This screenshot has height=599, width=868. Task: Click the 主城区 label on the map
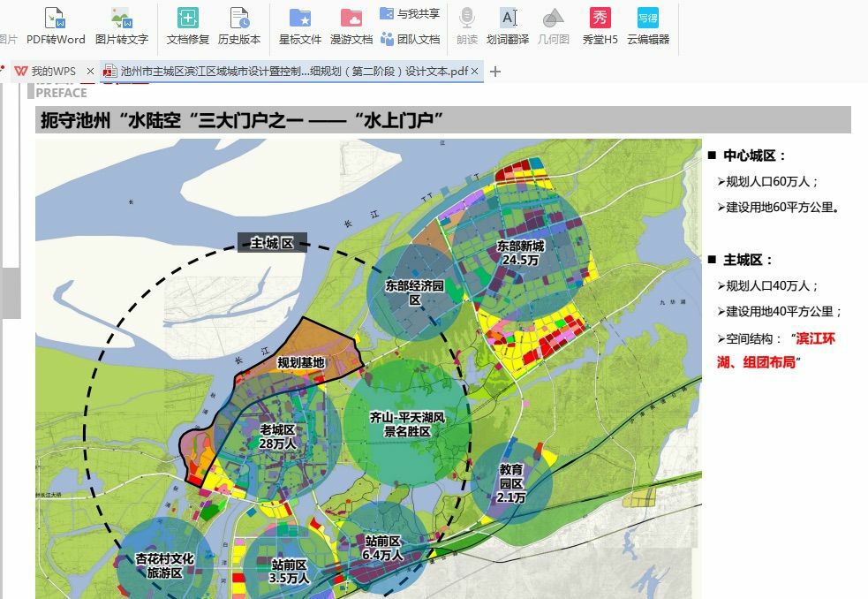click(272, 243)
